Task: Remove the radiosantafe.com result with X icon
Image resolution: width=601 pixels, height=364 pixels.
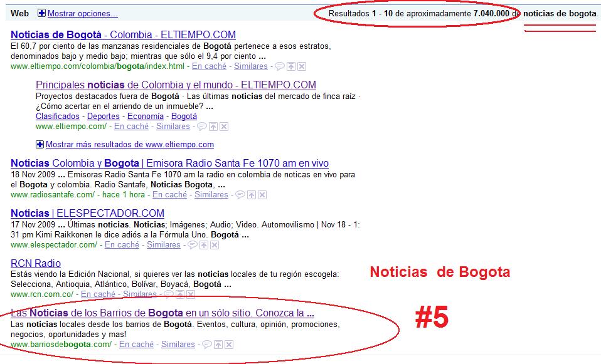Action: pos(262,195)
